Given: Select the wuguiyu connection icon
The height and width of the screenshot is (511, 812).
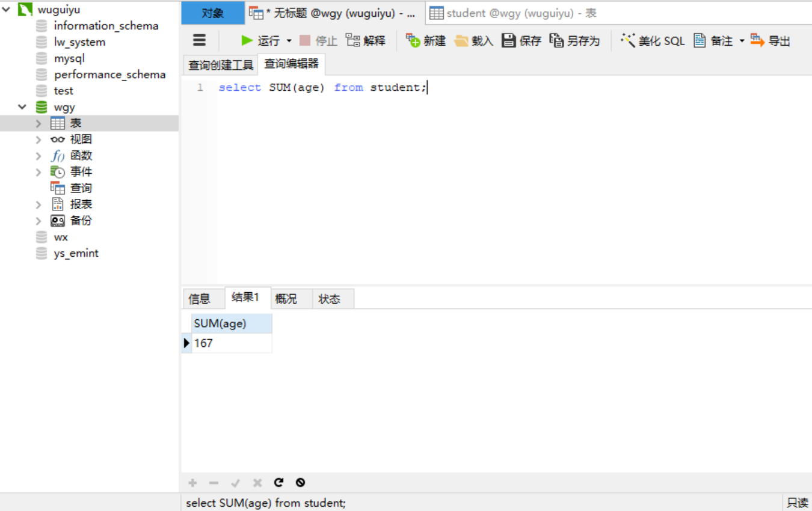Looking at the screenshot, I should [25, 9].
